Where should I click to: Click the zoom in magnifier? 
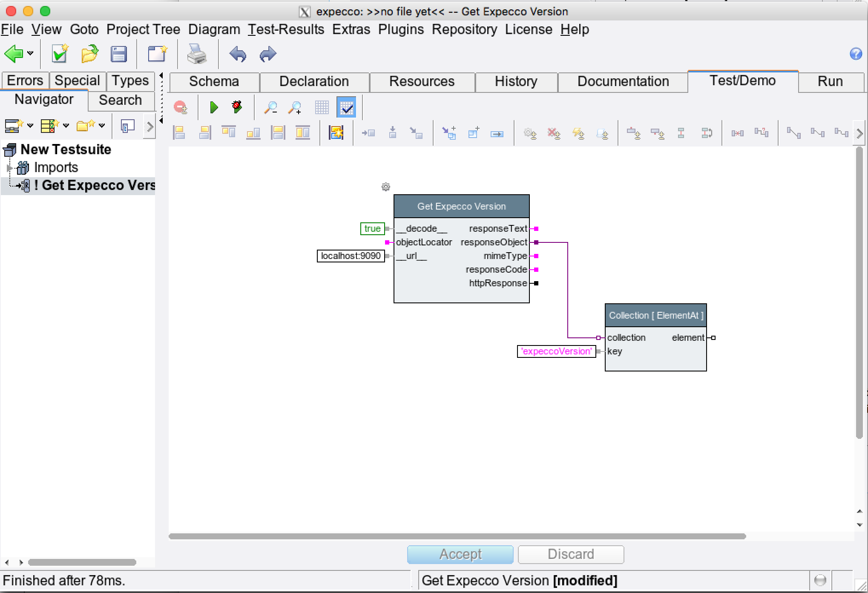pyautogui.click(x=295, y=107)
